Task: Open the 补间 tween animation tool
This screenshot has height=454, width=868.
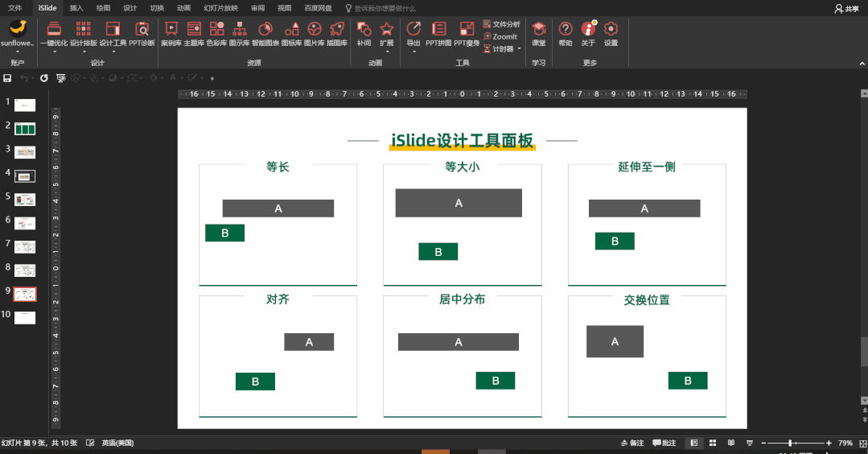Action: [x=364, y=34]
